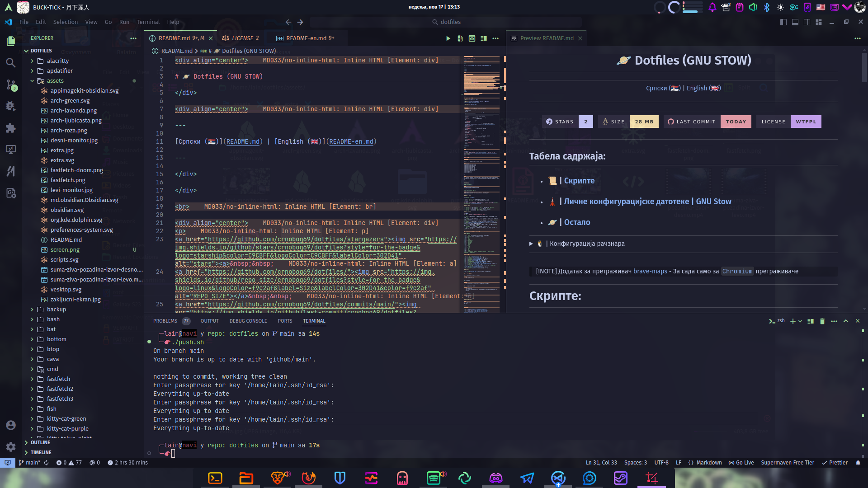Open editor More Actions ellipsis menu
Screen dimensions: 868x488
coord(495,38)
